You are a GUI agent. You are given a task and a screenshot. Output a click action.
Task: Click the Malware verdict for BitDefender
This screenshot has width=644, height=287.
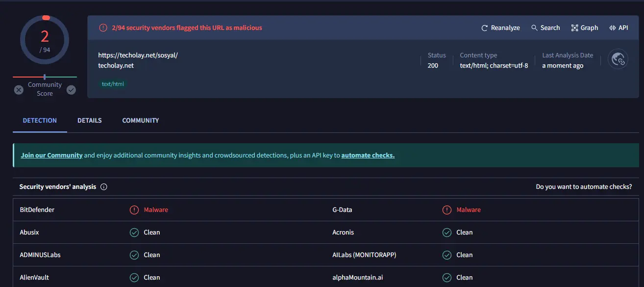click(156, 210)
